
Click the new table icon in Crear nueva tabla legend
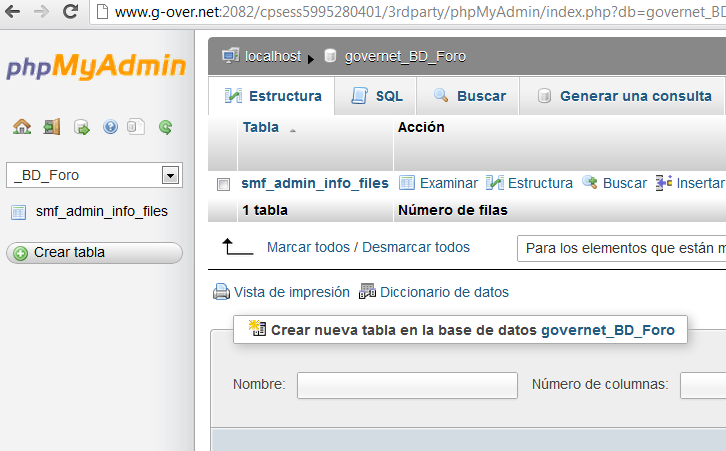pos(257,328)
